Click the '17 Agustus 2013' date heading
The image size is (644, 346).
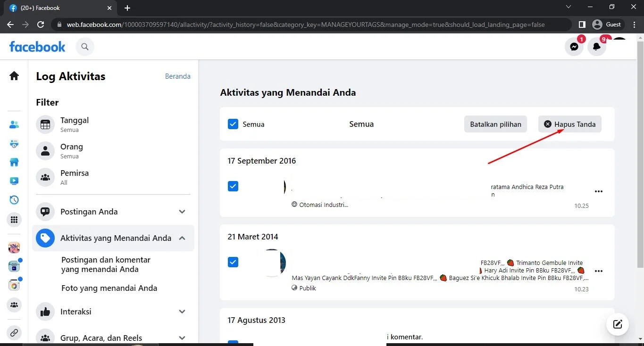(256, 320)
